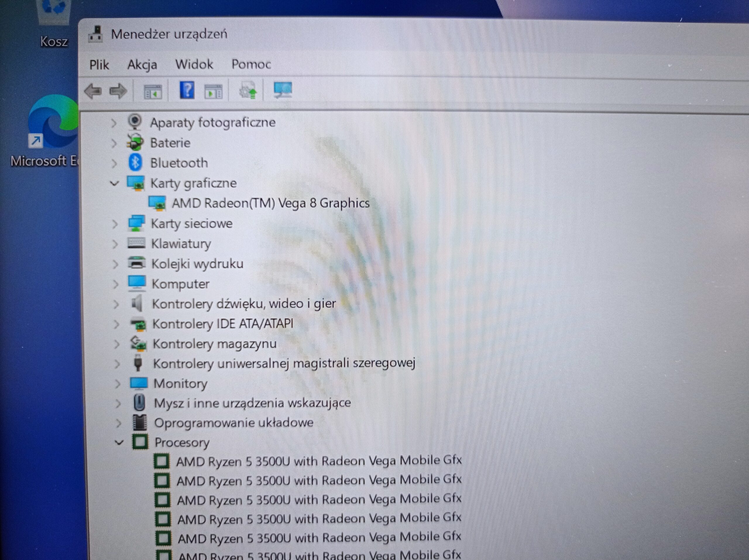
Task: Open the blue question mark Help icon
Action: [187, 90]
